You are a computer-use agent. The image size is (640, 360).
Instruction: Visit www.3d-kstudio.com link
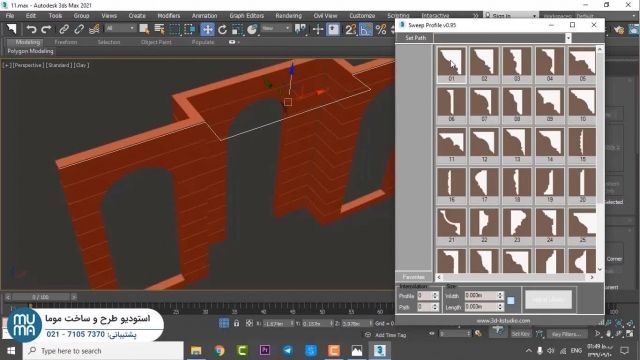coord(503,321)
